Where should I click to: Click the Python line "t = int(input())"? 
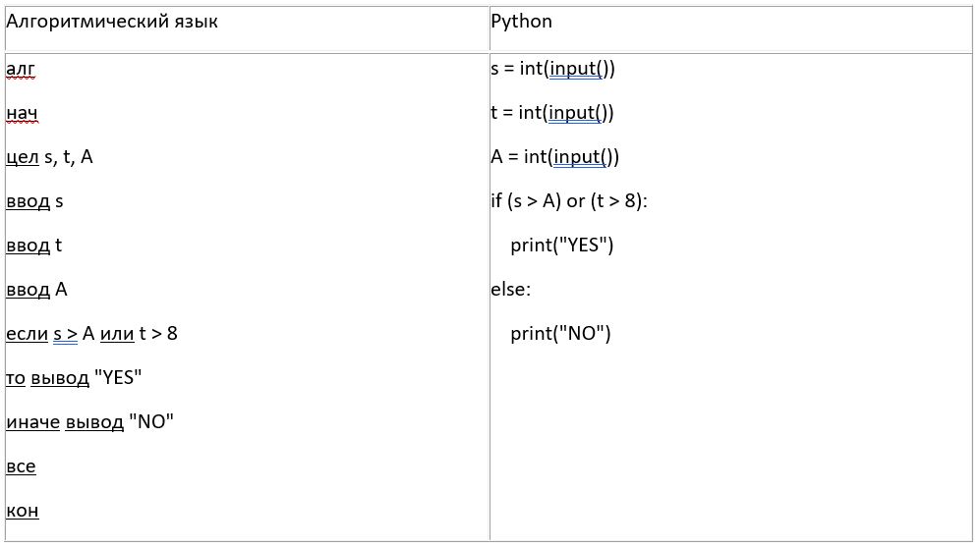coord(552,113)
